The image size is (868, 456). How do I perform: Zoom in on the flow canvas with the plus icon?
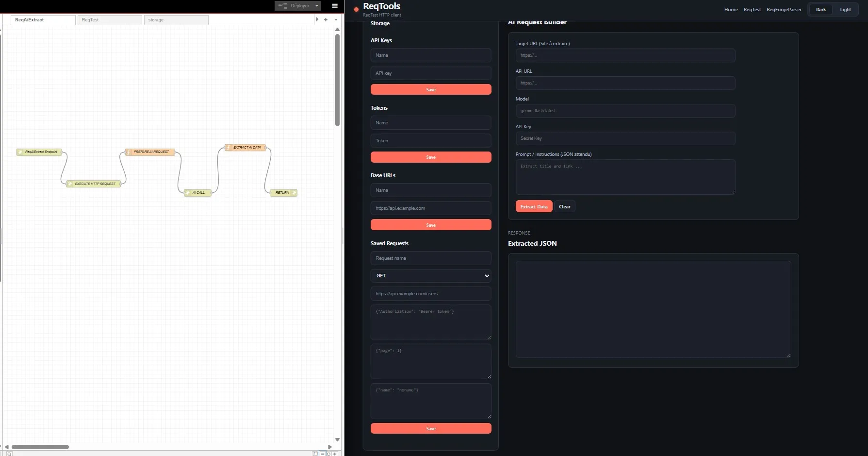[335, 454]
